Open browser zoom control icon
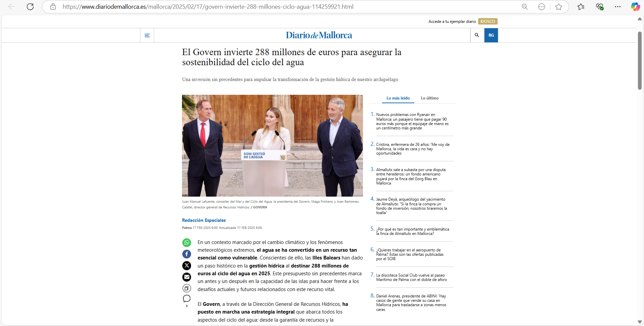Viewport: 644px width, 326px height. pyautogui.click(x=525, y=7)
